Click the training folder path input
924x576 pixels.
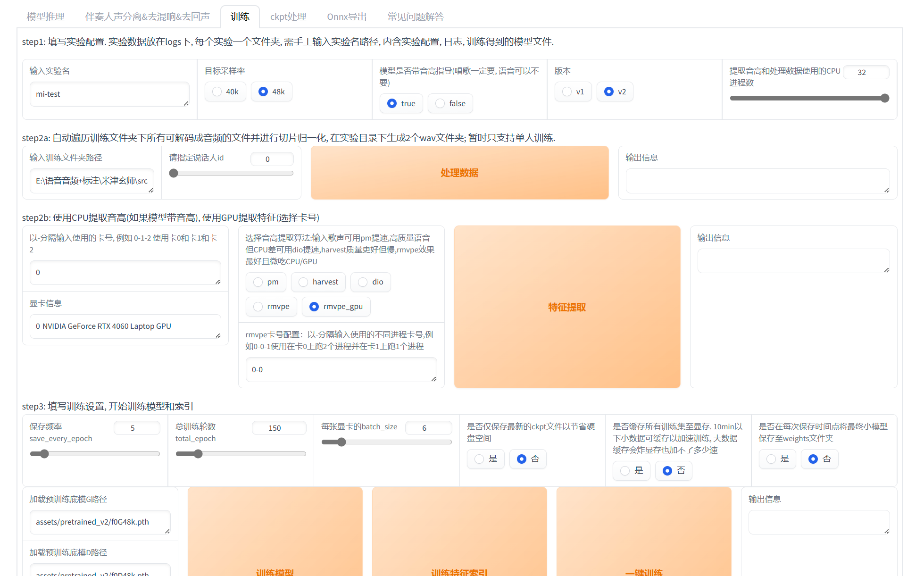(x=92, y=181)
